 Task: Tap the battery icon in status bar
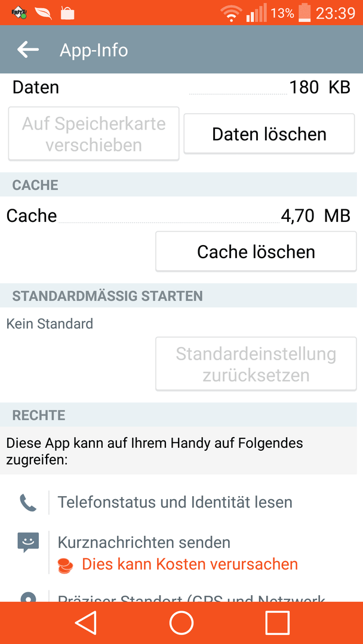[x=304, y=13]
